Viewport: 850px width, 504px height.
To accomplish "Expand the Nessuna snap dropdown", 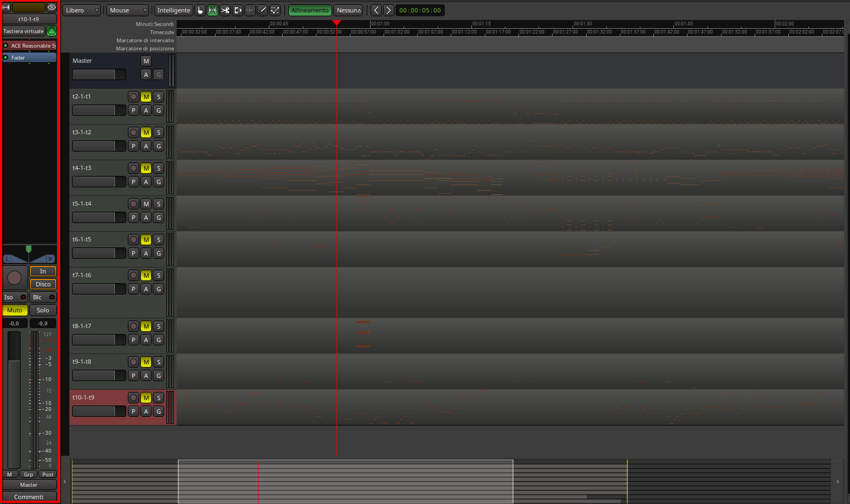I will 348,10.
